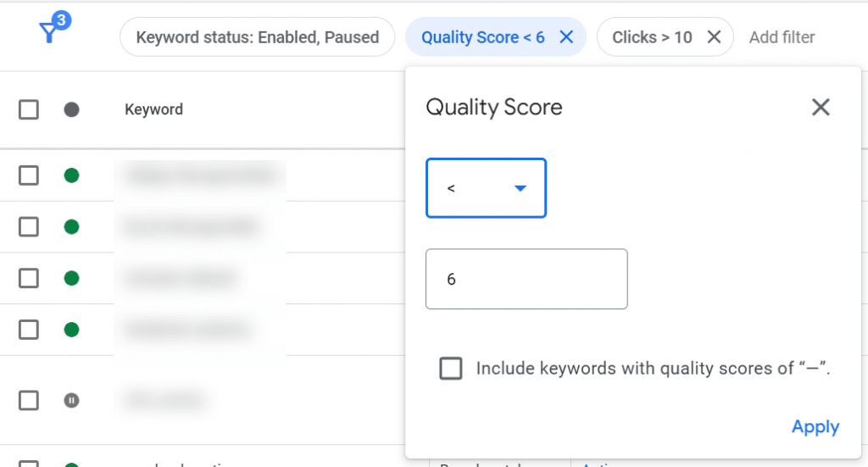Click the status column header dot
This screenshot has height=467, width=868.
pos(71,109)
